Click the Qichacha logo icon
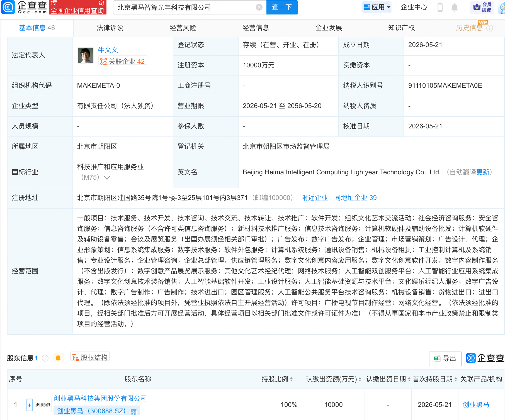Image resolution: width=505 pixels, height=420 pixels. pyautogui.click(x=8, y=7)
